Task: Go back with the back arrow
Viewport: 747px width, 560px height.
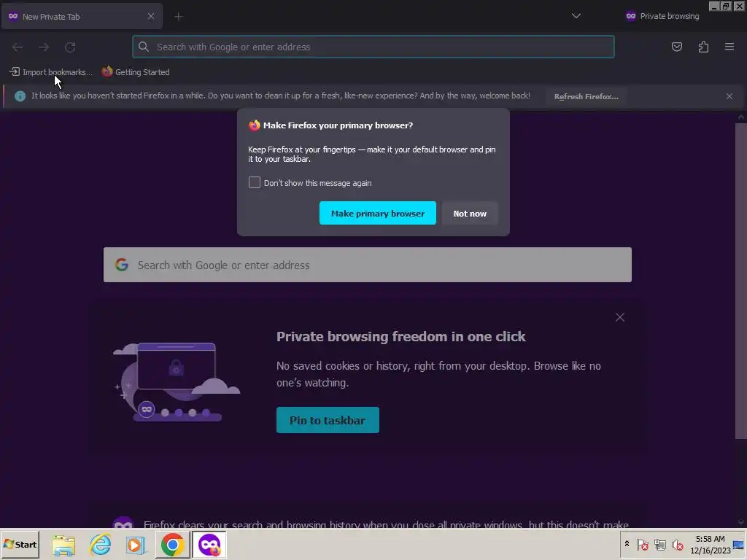Action: point(18,47)
